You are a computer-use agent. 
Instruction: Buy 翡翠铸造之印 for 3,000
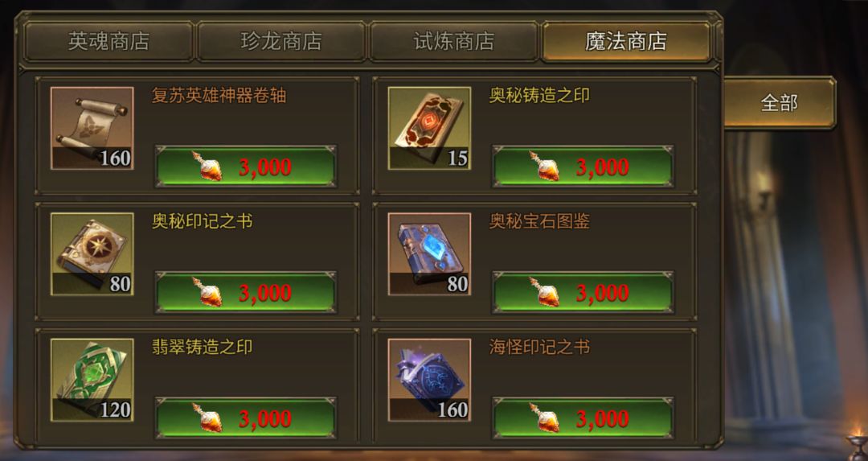point(246,418)
